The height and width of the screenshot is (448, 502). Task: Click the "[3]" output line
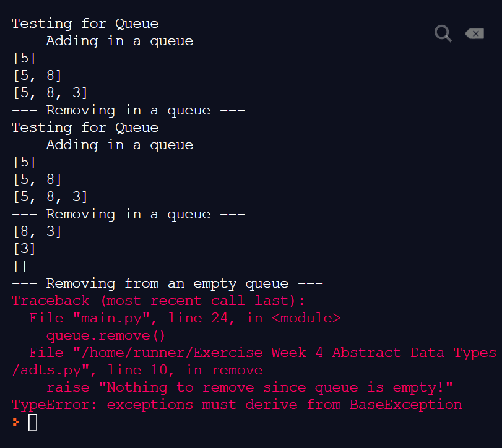[24, 249]
